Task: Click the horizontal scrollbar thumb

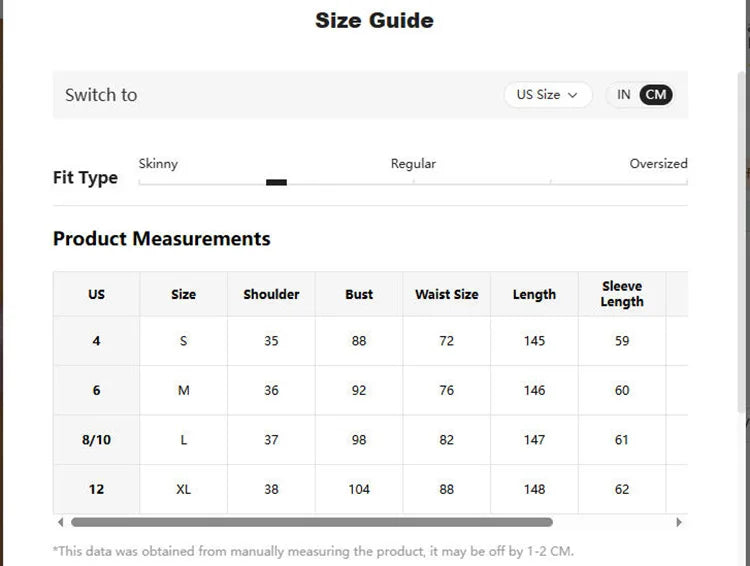Action: (x=312, y=522)
